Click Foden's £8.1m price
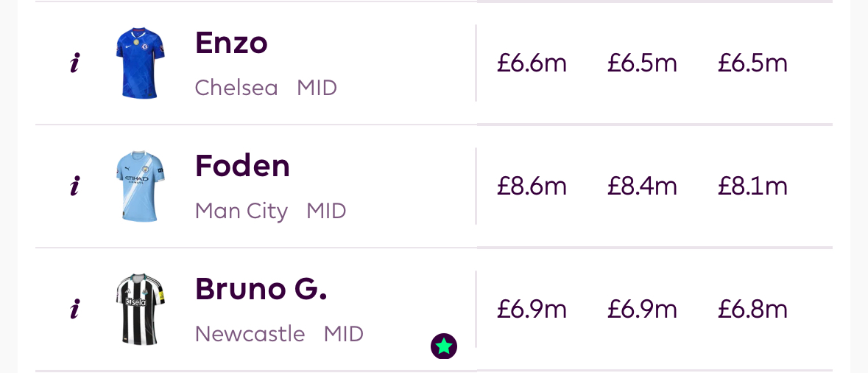Viewport: 868px width, 373px height. click(752, 186)
